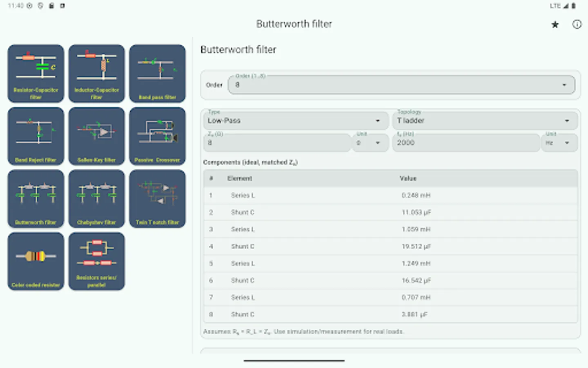Open the Butterworth filter tool
The height and width of the screenshot is (368, 588).
pyautogui.click(x=36, y=199)
